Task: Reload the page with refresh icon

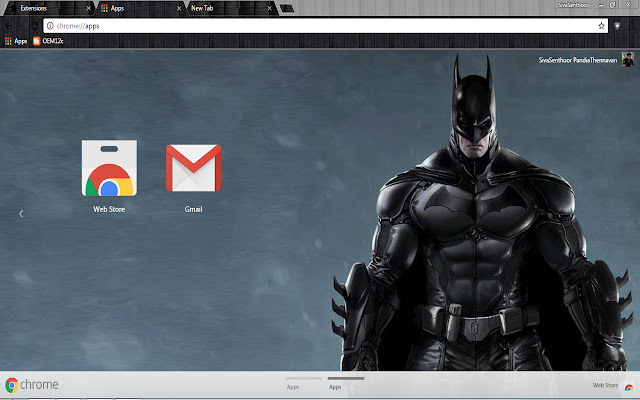Action: coord(34,26)
